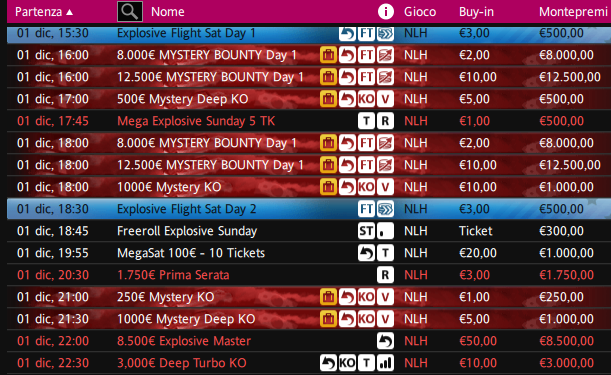Sort tournaments by the Buy-in header
Screen dimensions: 611x375
[476, 12]
